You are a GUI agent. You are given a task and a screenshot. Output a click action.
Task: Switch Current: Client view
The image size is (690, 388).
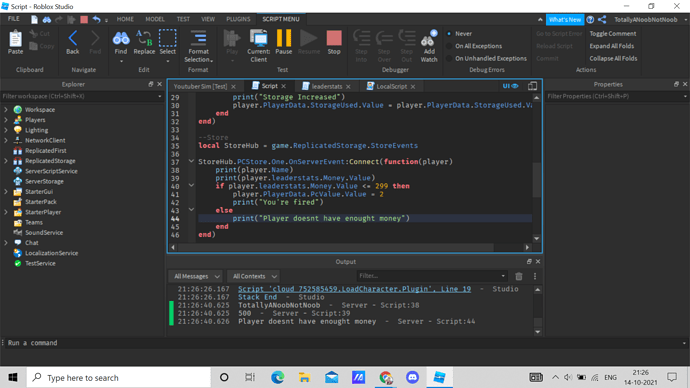(x=258, y=46)
